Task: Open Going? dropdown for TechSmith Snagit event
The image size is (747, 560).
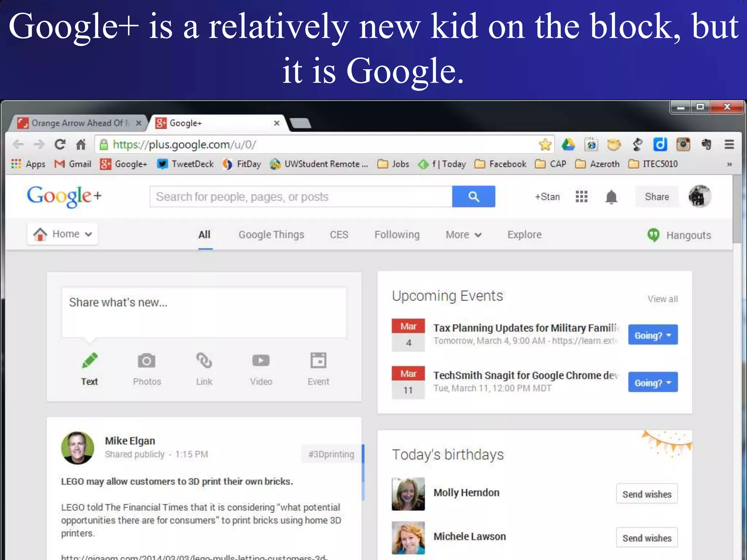Action: click(653, 382)
